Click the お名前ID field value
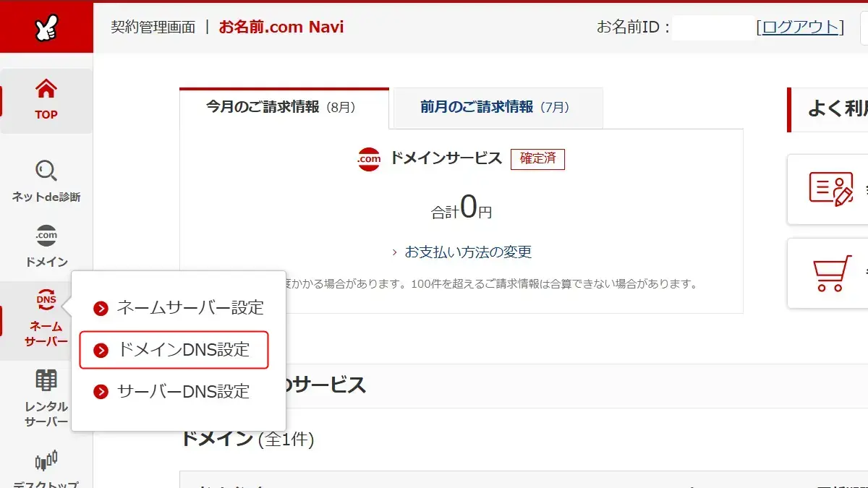Viewport: 868px width, 488px height. click(713, 28)
